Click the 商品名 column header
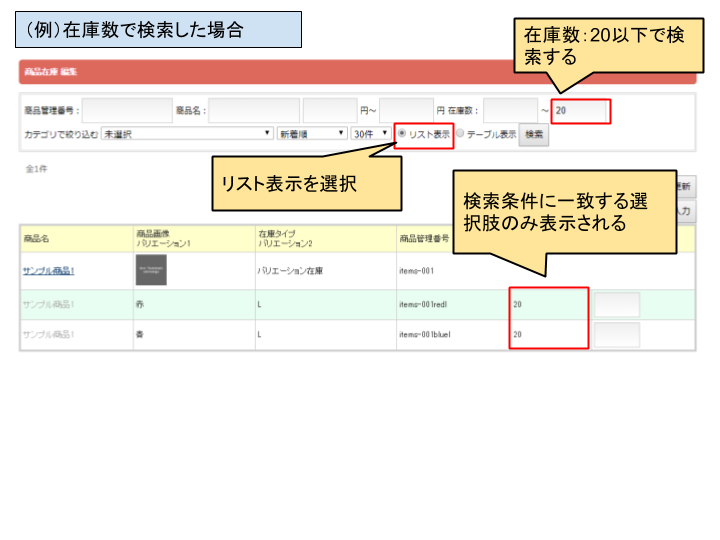This screenshot has width=720, height=540. pos(37,239)
